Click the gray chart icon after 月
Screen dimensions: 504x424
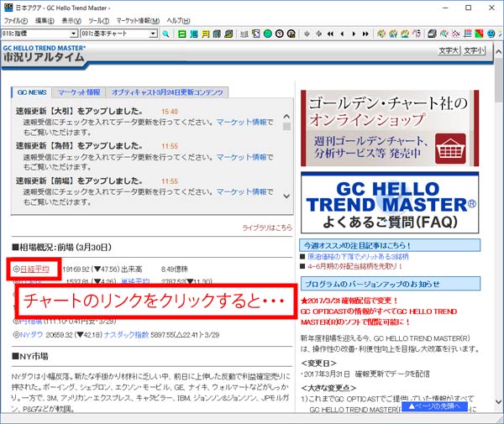pos(217,34)
